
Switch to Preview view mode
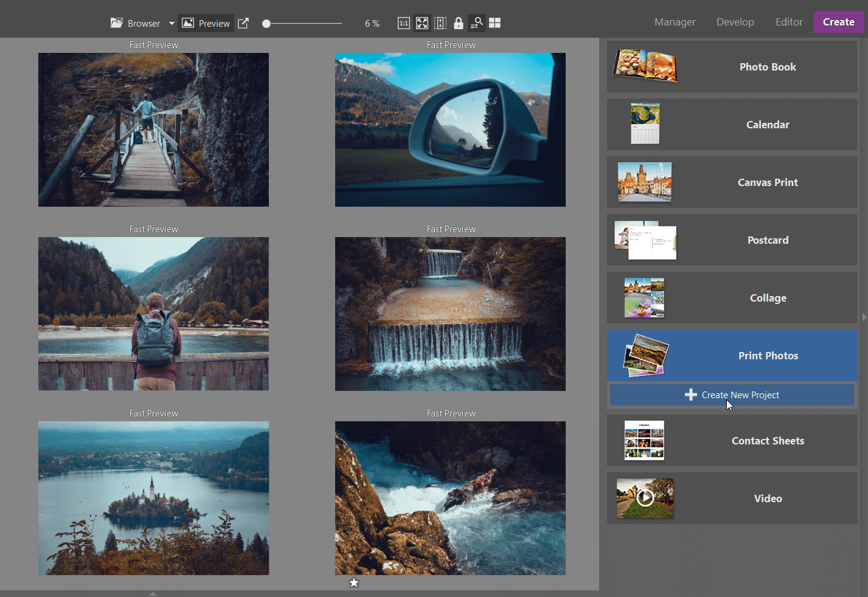(x=206, y=22)
